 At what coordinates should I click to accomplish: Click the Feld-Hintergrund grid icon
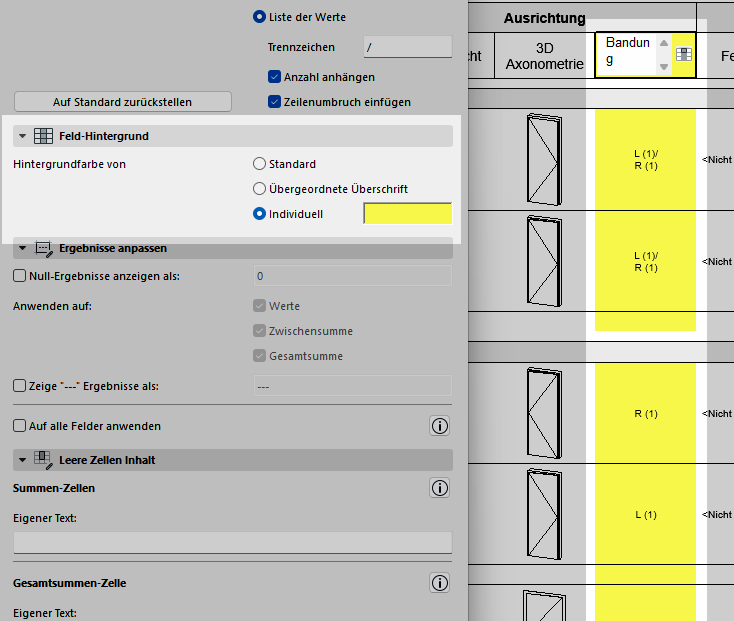[43, 136]
